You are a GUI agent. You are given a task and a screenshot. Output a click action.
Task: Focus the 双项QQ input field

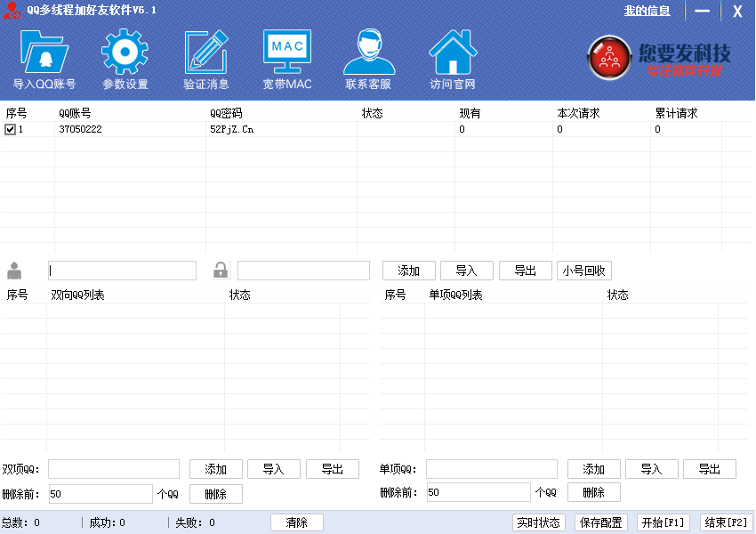(x=114, y=469)
